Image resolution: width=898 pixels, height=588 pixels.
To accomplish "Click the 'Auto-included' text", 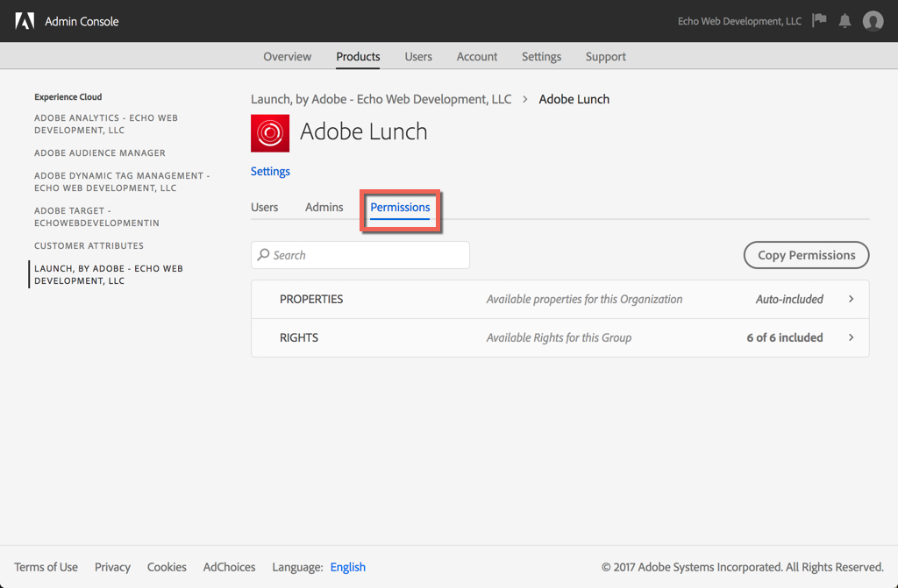I will point(789,299).
